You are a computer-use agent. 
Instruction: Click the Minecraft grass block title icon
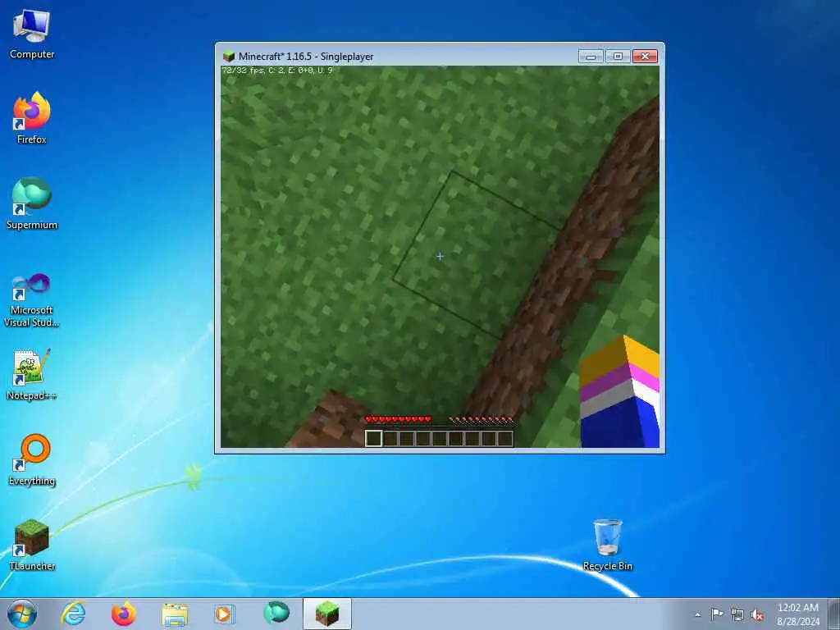pyautogui.click(x=229, y=56)
